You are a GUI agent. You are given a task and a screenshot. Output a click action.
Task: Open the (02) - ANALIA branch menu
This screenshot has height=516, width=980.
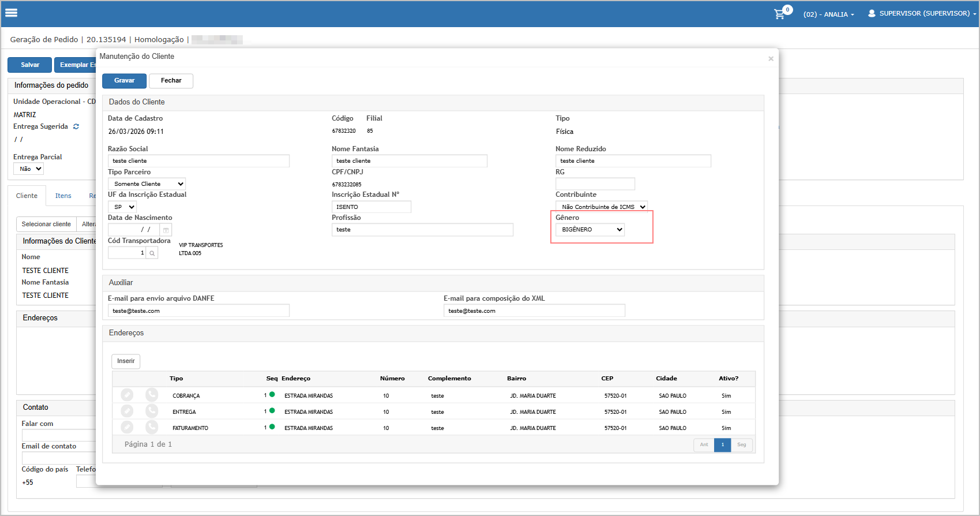tap(828, 14)
